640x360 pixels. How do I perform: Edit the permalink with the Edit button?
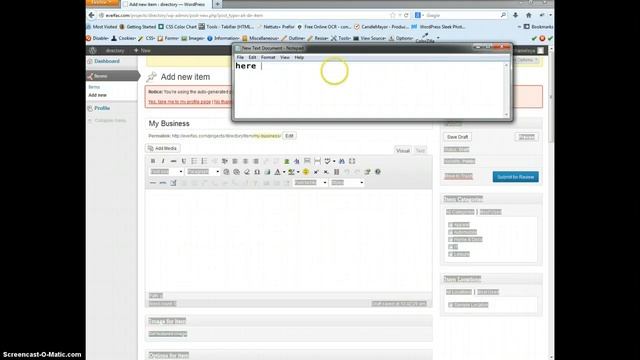289,136
